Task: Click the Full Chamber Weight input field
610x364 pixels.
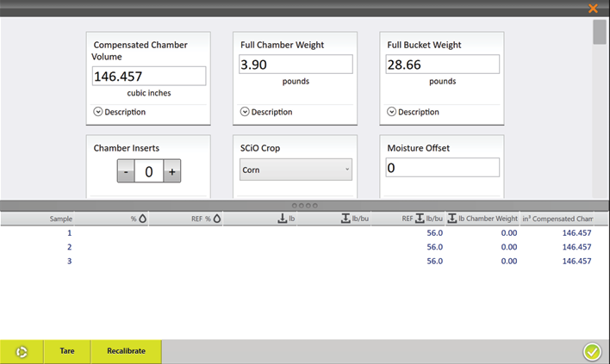Action: coord(296,65)
